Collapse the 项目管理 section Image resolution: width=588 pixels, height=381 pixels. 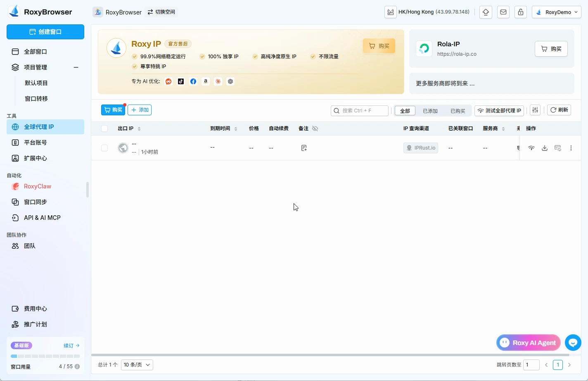pyautogui.click(x=76, y=67)
